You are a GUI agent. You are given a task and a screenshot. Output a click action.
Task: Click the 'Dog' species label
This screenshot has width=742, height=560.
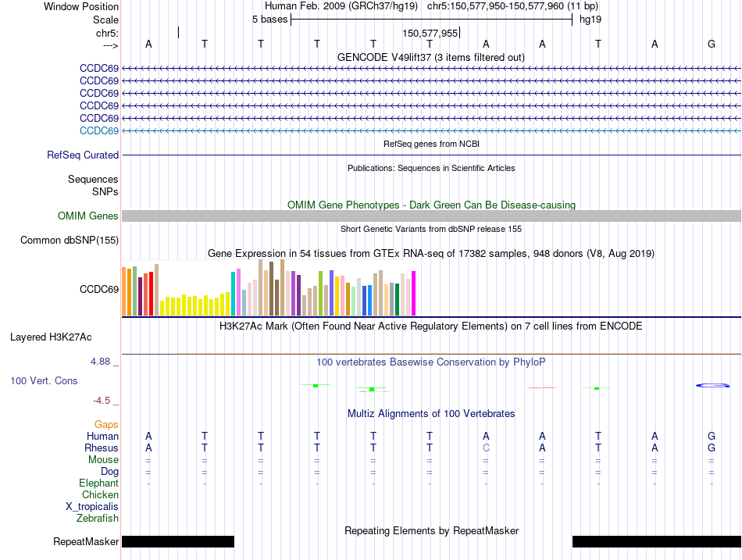109,472
